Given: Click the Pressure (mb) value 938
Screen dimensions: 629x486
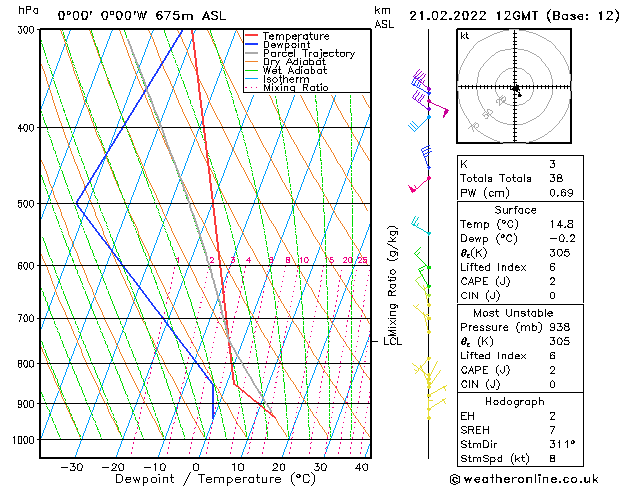Looking at the screenshot, I should pyautogui.click(x=559, y=327).
